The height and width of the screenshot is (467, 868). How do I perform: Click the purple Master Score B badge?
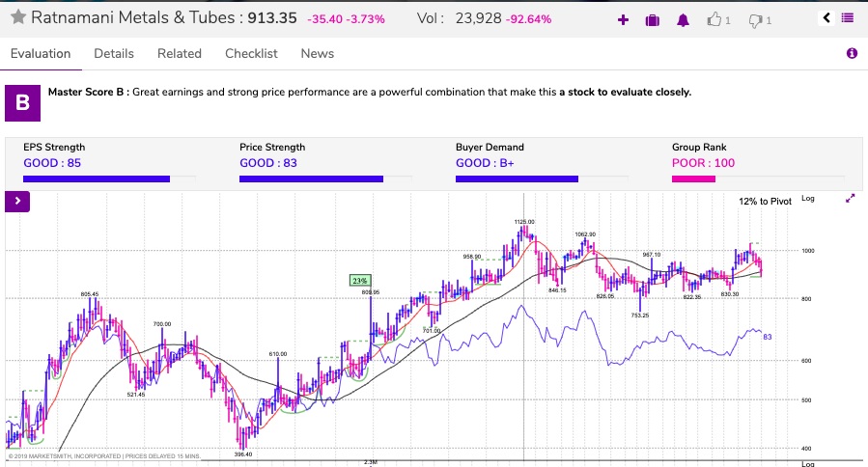[22, 102]
